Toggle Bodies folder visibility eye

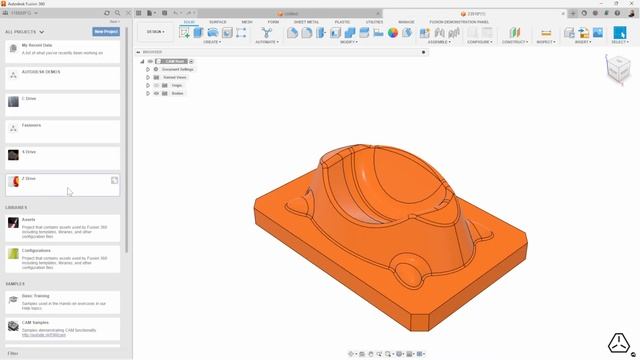click(156, 93)
